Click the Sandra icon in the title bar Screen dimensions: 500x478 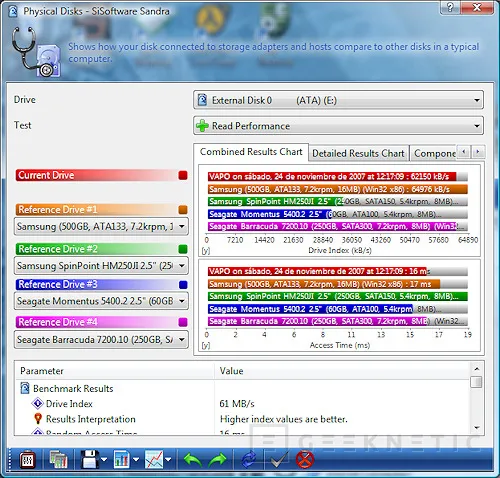tap(13, 11)
